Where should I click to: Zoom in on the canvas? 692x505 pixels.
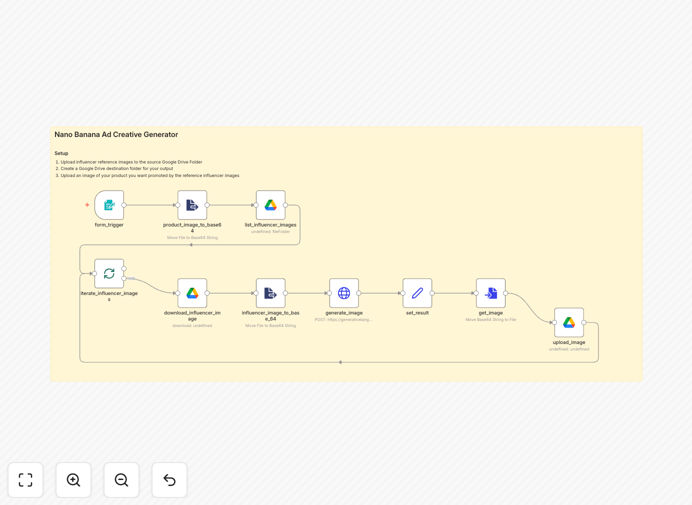pyautogui.click(x=73, y=480)
